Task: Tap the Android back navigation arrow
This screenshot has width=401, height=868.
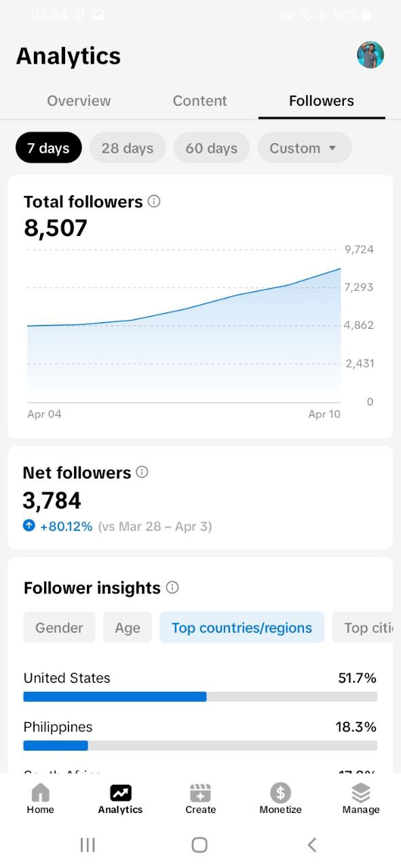Action: (x=312, y=844)
